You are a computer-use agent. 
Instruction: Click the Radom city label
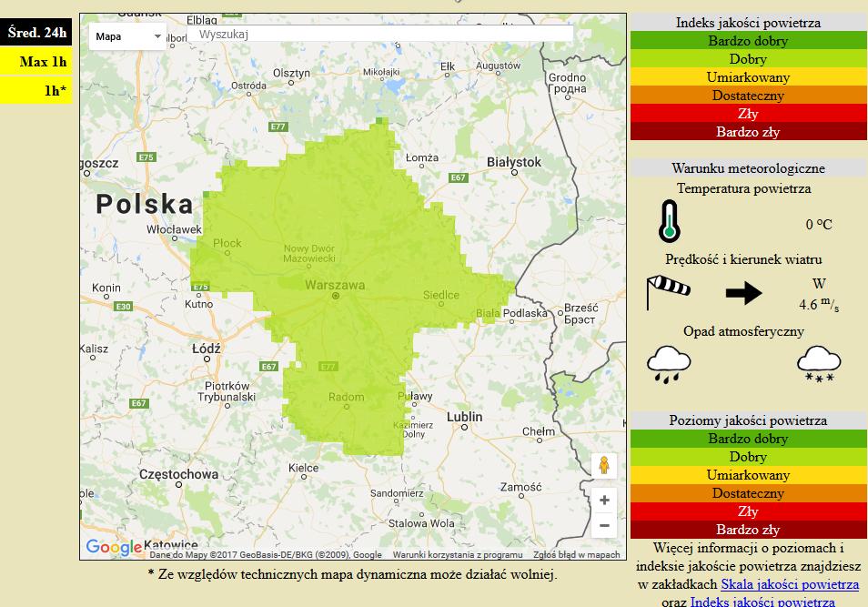[x=346, y=397]
